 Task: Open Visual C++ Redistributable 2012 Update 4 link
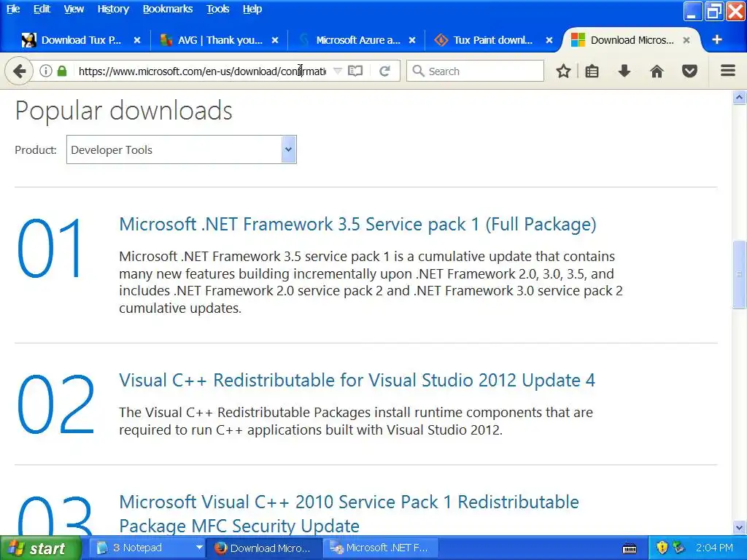[357, 381]
